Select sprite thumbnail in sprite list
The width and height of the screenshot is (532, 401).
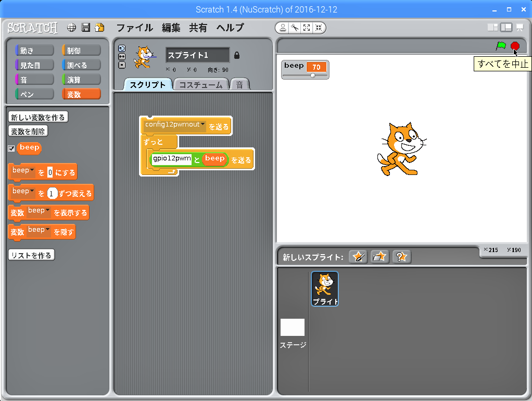click(325, 289)
